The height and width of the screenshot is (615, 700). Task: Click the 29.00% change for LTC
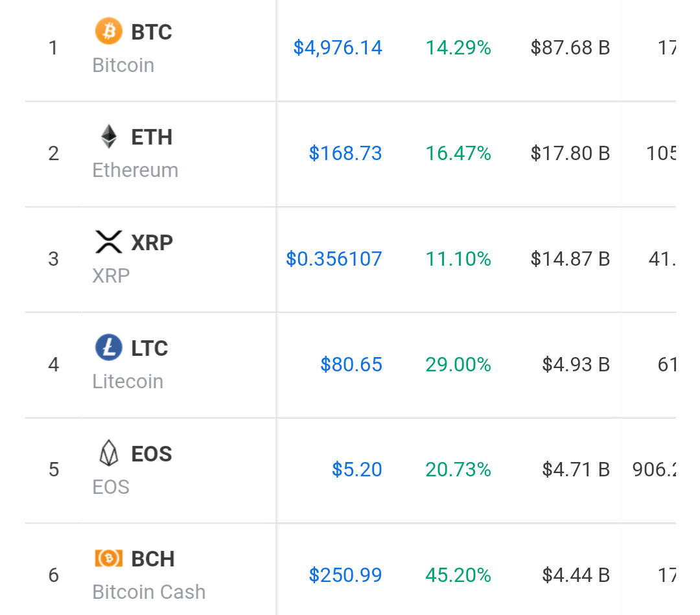[x=458, y=364]
